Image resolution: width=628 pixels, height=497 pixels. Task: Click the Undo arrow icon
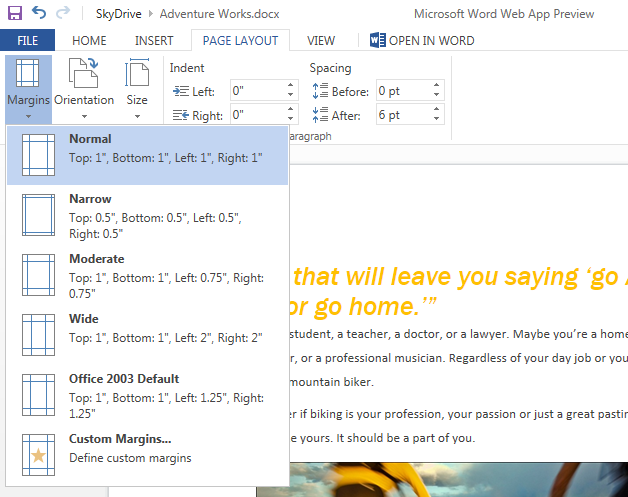[39, 14]
